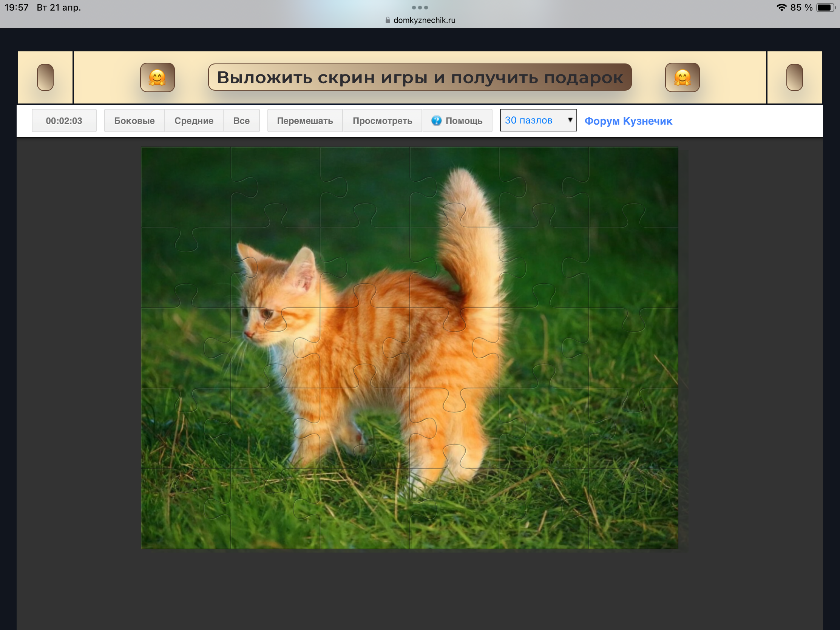Click the blue question mark help icon
This screenshot has width=840, height=630.
pos(436,121)
